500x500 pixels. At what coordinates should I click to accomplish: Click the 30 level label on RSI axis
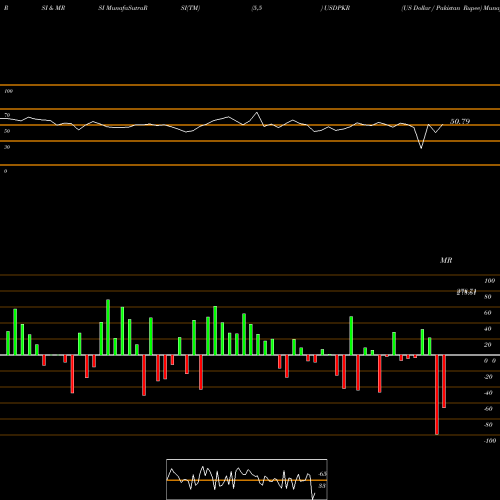click(x=7, y=147)
